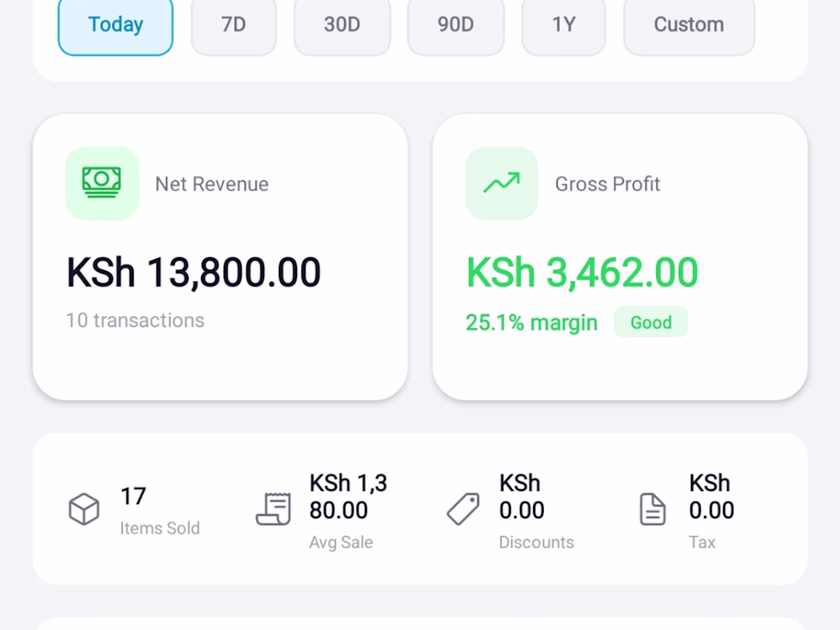This screenshot has height=630, width=840.
Task: Switch to the 7D range
Action: coord(234,25)
